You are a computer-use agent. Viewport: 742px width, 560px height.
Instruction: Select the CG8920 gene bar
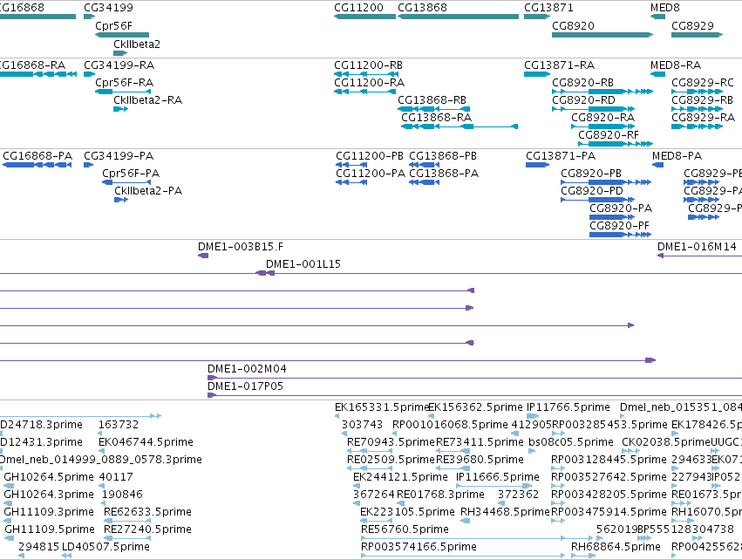click(x=602, y=35)
